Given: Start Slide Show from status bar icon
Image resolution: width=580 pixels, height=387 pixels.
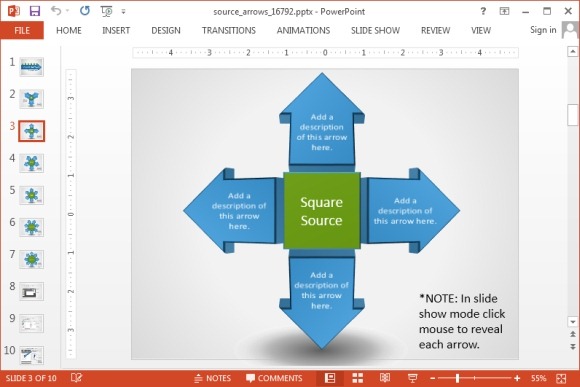Looking at the screenshot, I should point(412,378).
